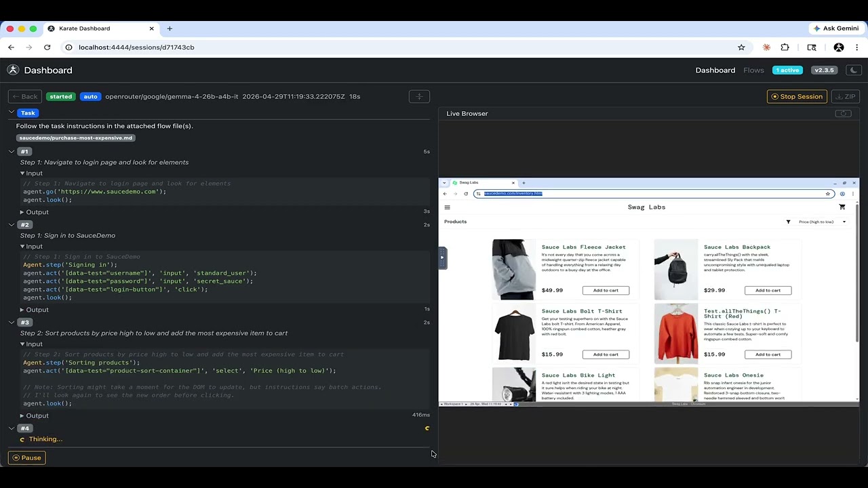Open the shopping cart icon in Live Browser

[x=842, y=207]
